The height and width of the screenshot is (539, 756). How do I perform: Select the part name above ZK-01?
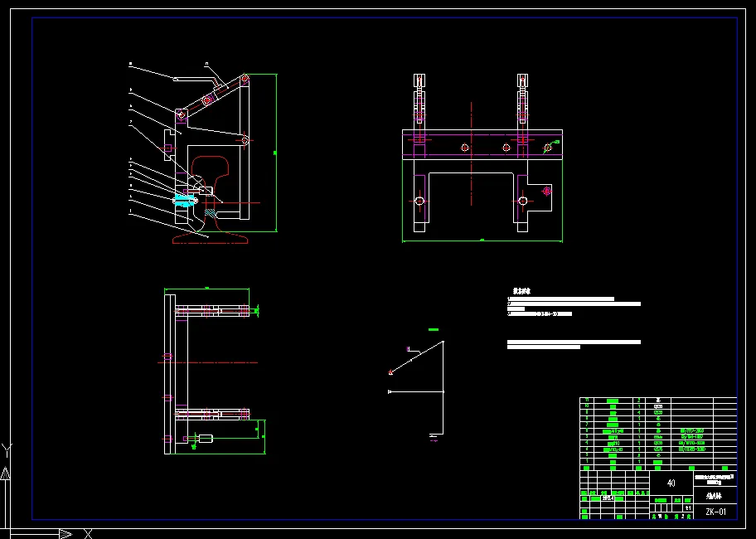click(x=714, y=496)
